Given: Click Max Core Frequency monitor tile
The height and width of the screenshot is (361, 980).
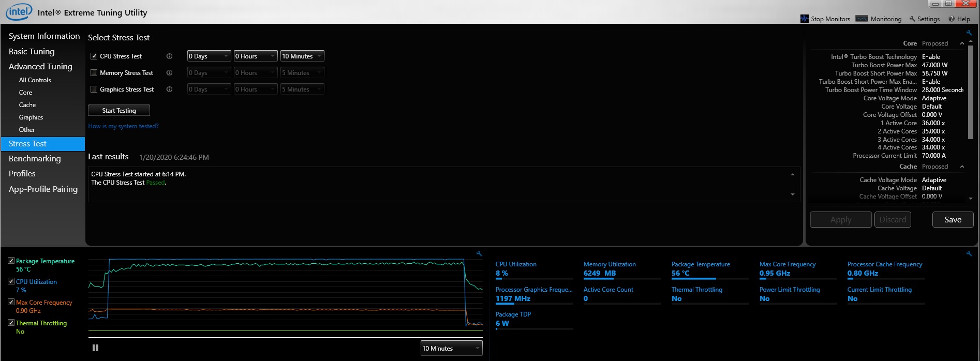Looking at the screenshot, I should pos(798,270).
